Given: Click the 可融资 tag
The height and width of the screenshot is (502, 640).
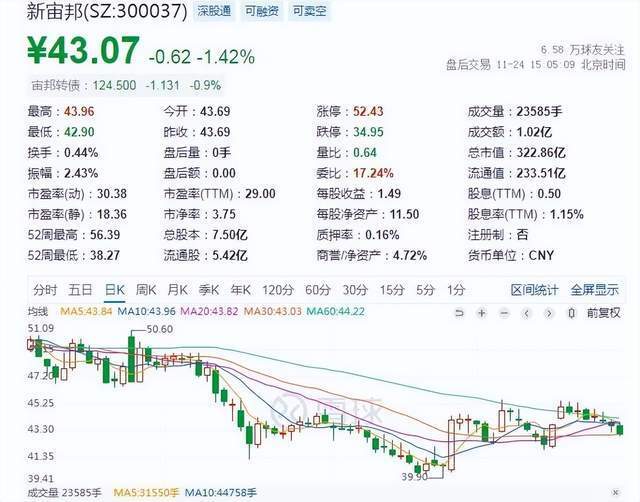Looking at the screenshot, I should tap(262, 11).
